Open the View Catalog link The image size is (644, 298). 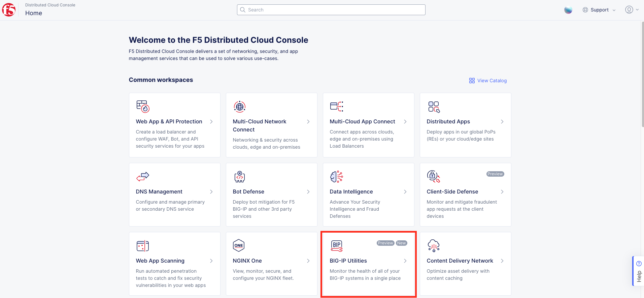(488, 81)
